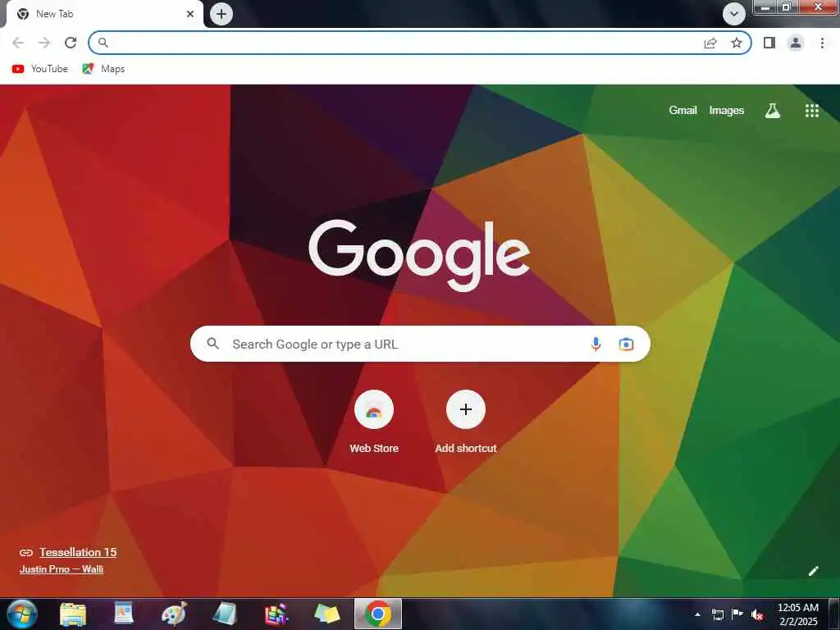Close the New Tab tab

click(x=190, y=14)
